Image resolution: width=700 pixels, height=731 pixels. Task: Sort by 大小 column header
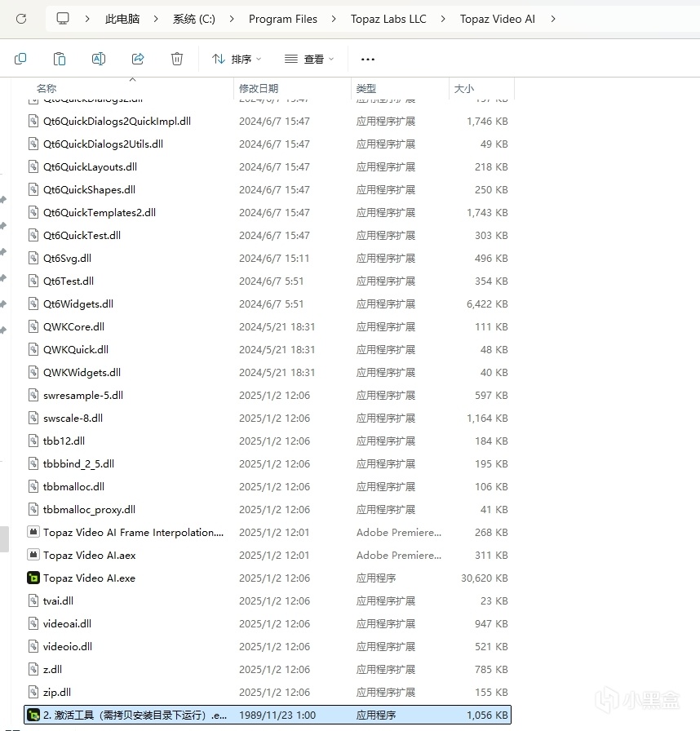click(463, 88)
